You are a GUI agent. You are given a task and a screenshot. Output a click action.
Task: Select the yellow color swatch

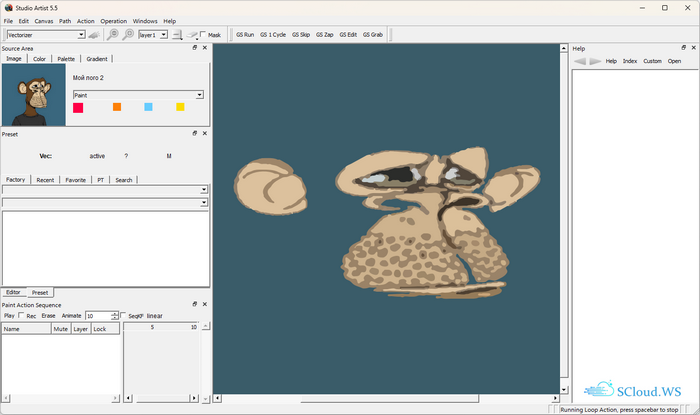coord(180,107)
